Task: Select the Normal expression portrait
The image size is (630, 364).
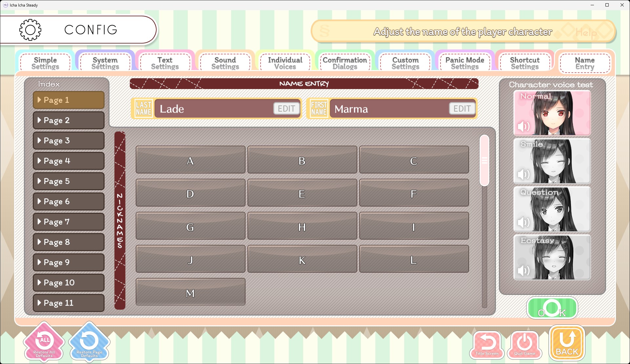Action: point(552,113)
